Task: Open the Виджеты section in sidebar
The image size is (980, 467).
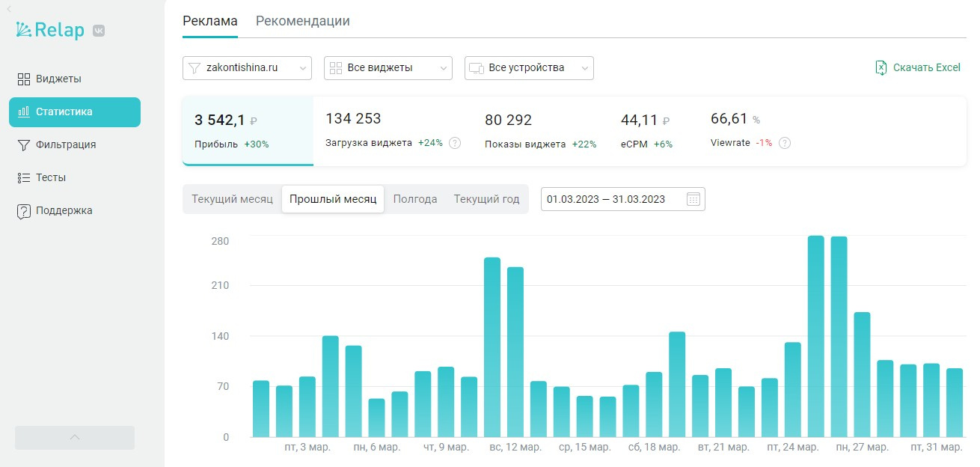Action: (x=75, y=79)
